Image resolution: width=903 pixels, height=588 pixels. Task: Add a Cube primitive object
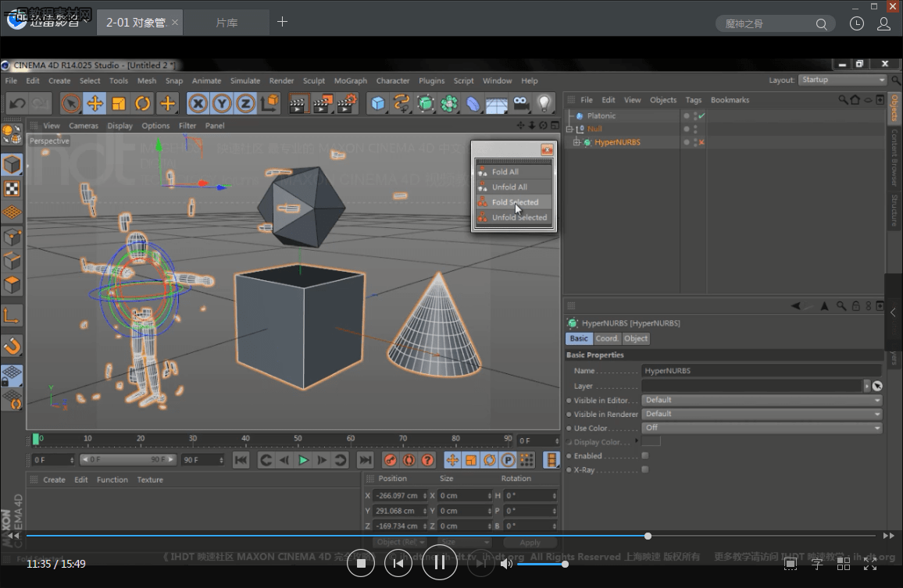378,104
